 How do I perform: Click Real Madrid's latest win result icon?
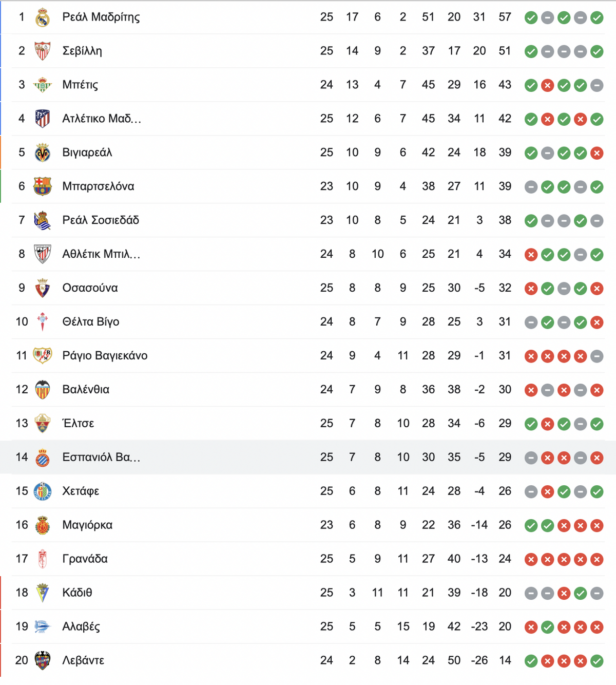pyautogui.click(x=596, y=18)
